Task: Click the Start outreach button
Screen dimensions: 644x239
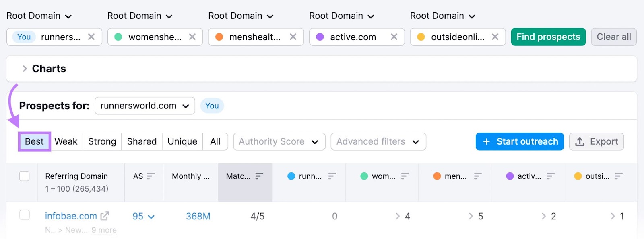Action: 519,142
